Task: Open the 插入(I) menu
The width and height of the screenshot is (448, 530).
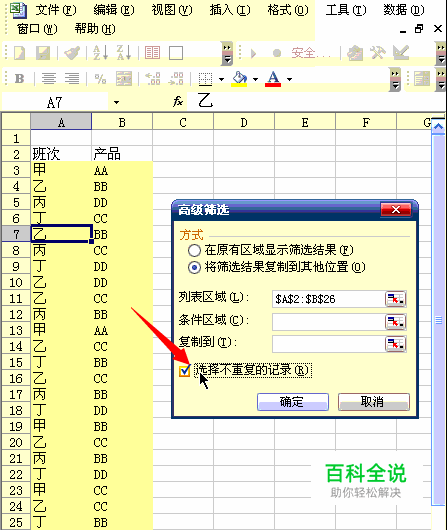Action: (x=230, y=10)
